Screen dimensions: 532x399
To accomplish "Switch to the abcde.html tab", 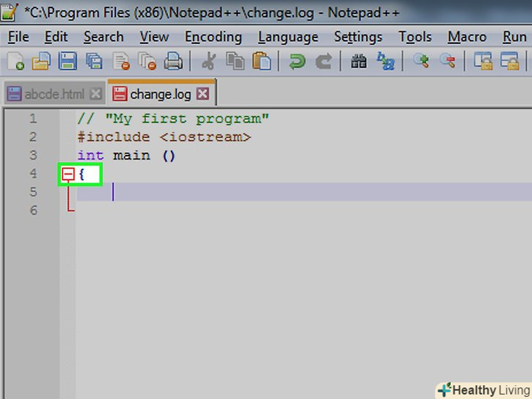I will (54, 94).
